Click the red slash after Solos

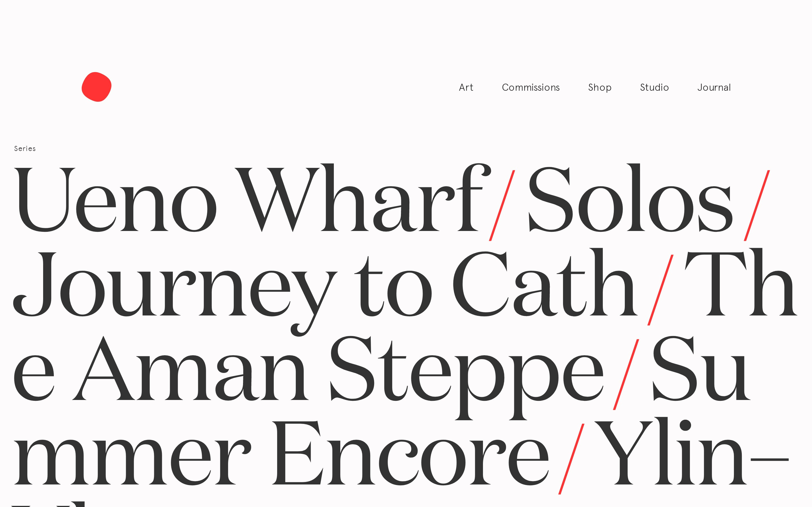(x=757, y=205)
